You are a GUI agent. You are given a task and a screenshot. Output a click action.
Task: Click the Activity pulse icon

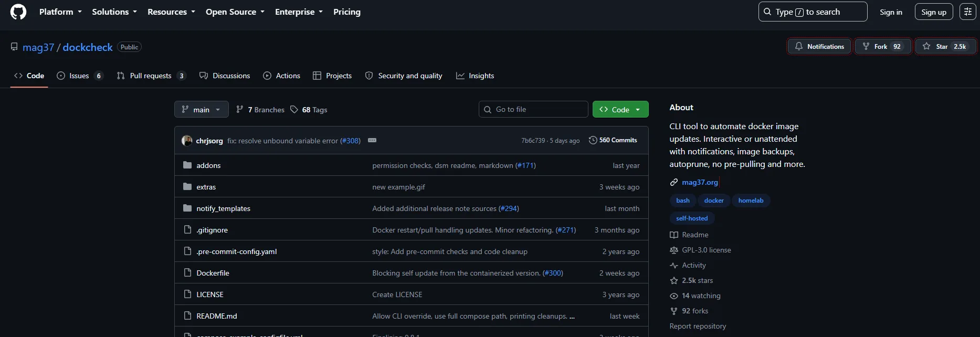coord(674,265)
